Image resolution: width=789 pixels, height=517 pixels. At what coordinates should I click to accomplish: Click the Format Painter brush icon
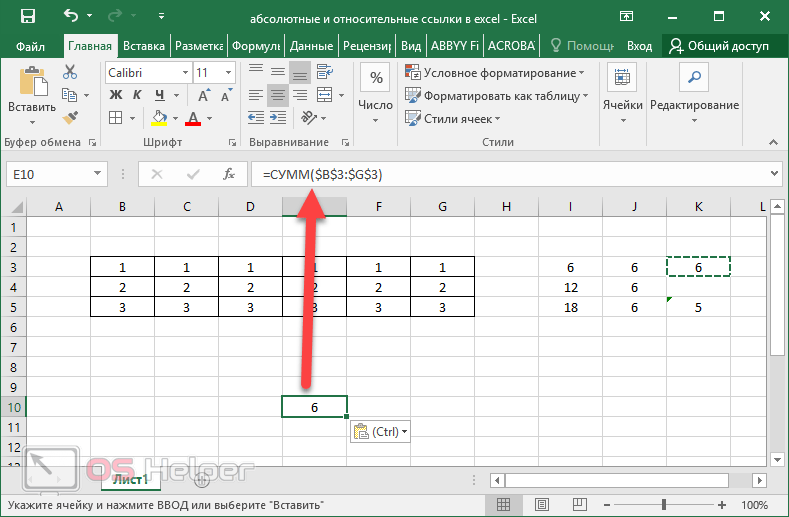click(x=70, y=118)
